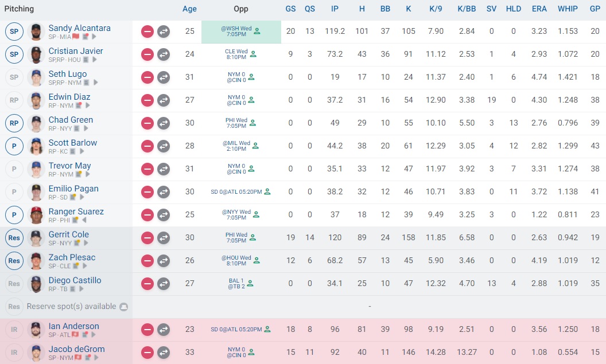Click the swap icon for Cristian Javier
This screenshot has height=364, width=606.
coord(164,54)
